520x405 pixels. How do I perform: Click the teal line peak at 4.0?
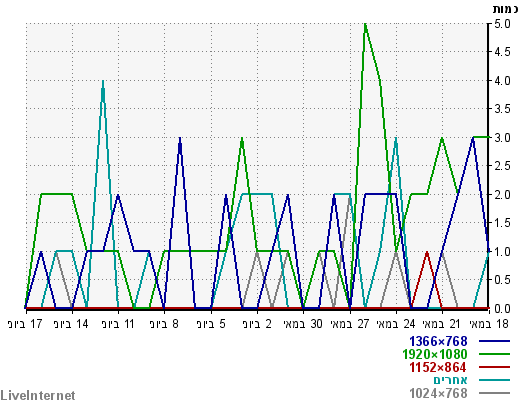coord(103,81)
